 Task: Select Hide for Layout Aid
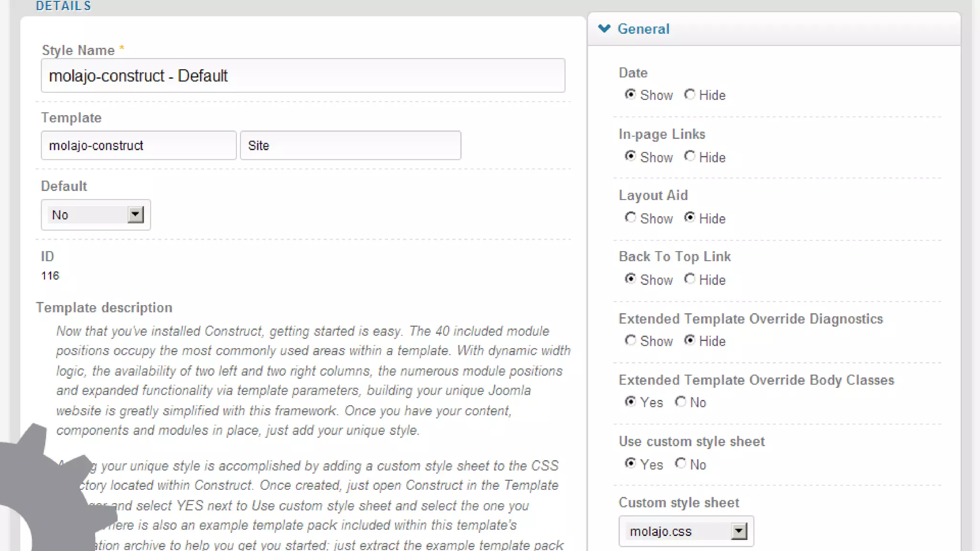tap(689, 218)
